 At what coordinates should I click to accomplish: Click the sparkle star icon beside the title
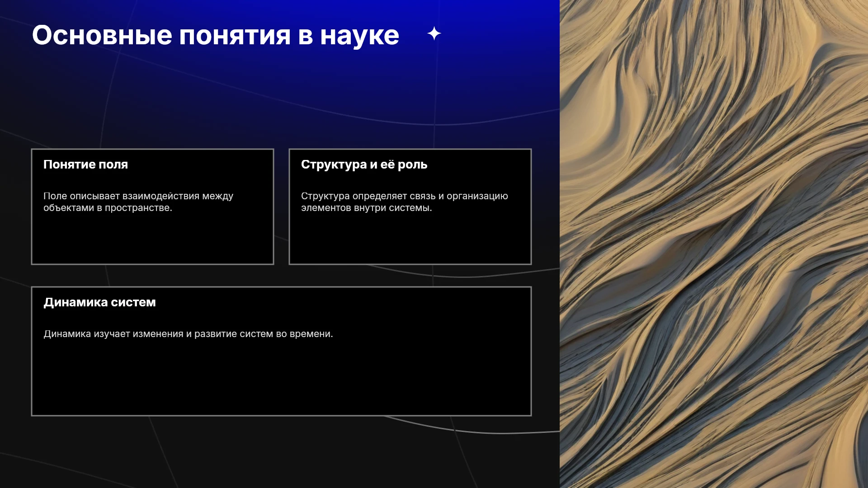pyautogui.click(x=434, y=33)
